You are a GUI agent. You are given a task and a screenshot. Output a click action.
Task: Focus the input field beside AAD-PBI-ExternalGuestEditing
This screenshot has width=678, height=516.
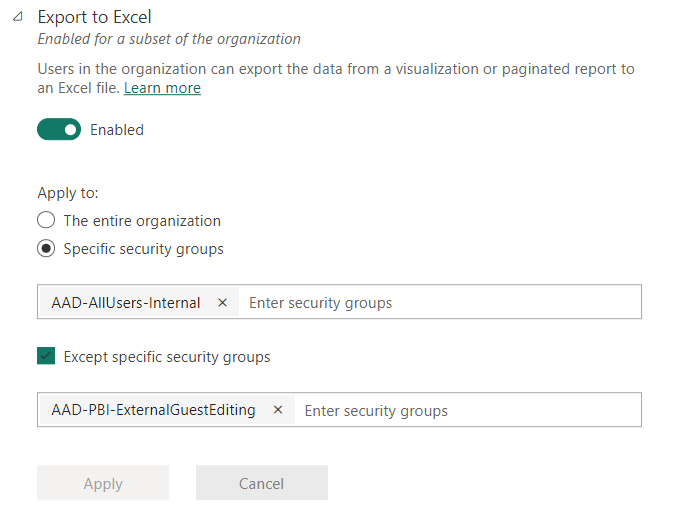[468, 410]
